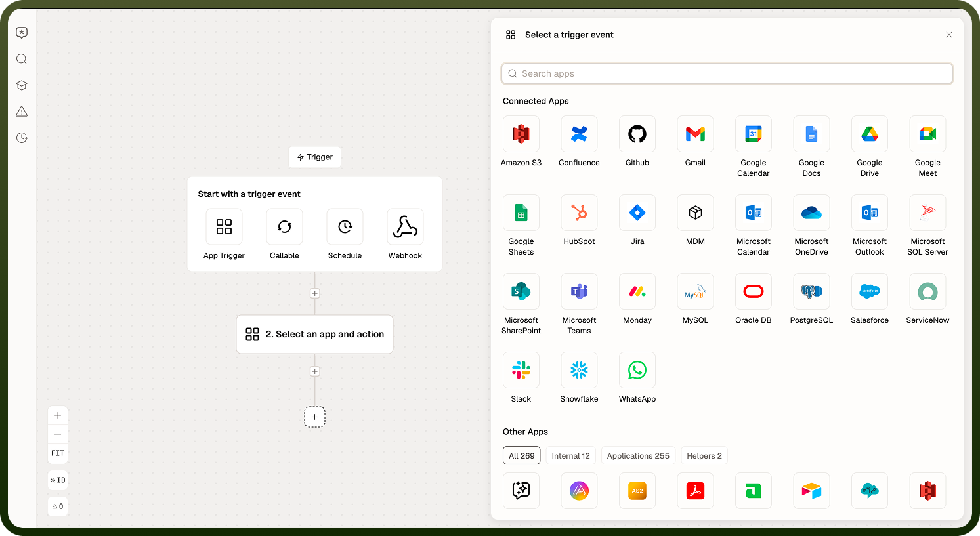This screenshot has width=980, height=536.
Task: Select Google Calendar app
Action: tap(754, 134)
